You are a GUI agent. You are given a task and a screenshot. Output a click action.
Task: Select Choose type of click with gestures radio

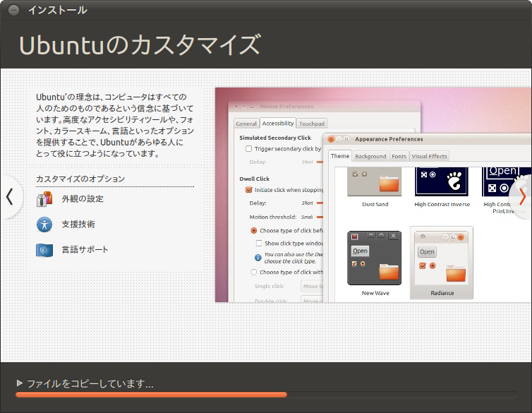pyautogui.click(x=253, y=273)
